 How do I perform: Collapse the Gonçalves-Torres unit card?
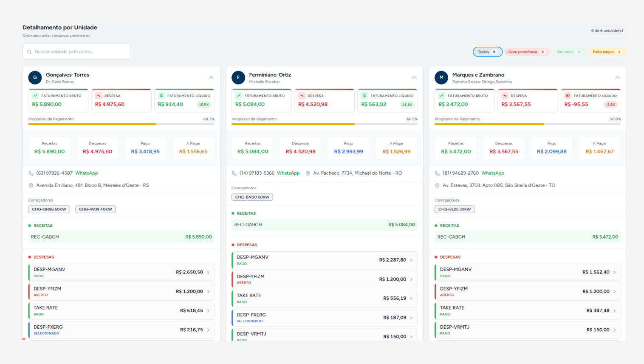coord(211,77)
